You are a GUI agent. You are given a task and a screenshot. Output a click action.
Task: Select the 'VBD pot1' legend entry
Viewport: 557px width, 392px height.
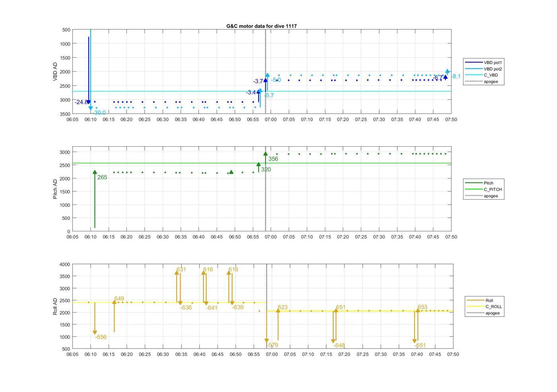(484, 62)
